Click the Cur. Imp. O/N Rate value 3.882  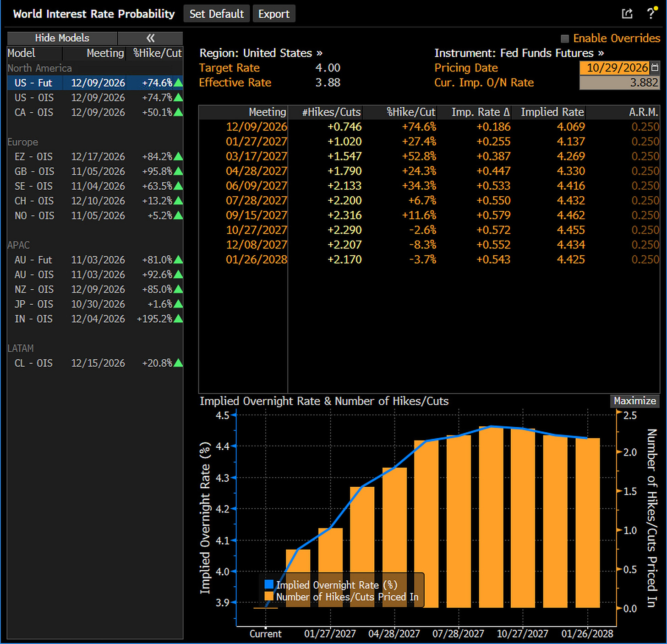tap(619, 83)
